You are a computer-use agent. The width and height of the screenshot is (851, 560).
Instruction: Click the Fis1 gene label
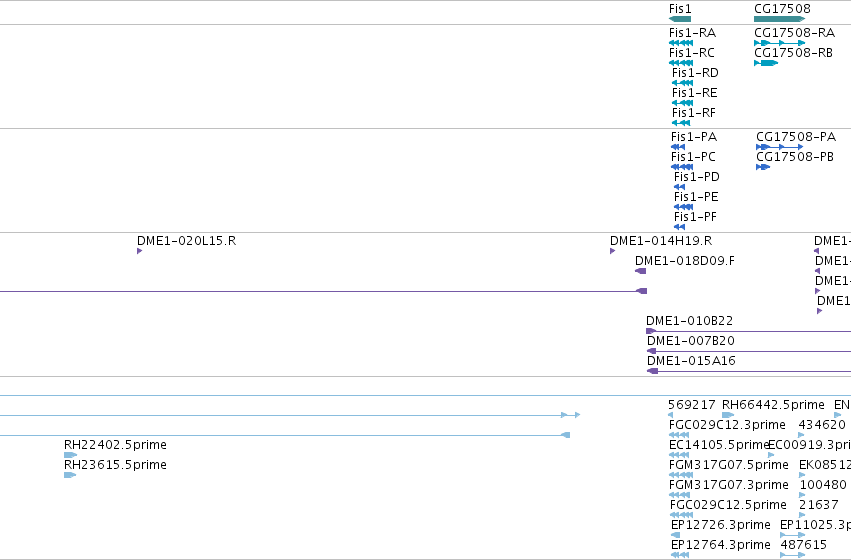(x=680, y=9)
